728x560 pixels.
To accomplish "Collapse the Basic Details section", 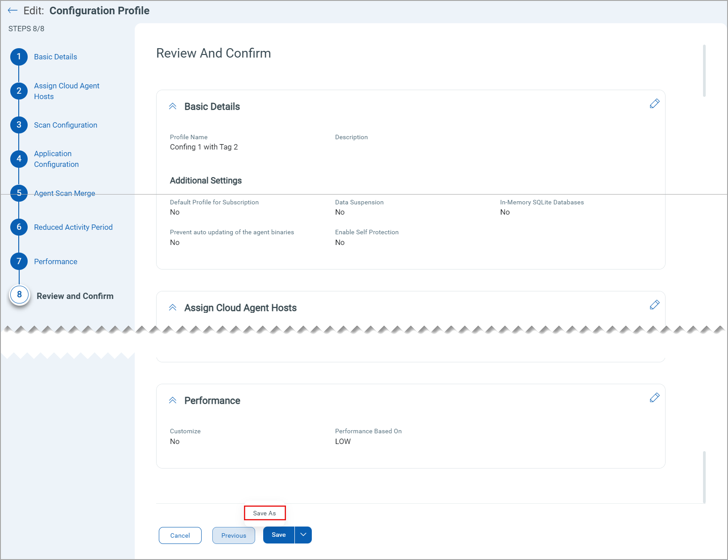I will pos(173,107).
